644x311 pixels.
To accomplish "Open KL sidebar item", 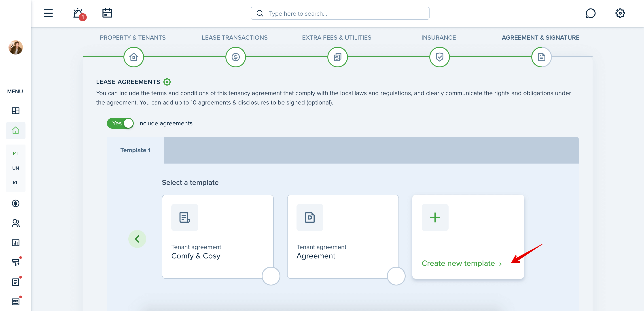I will pyautogui.click(x=15, y=183).
